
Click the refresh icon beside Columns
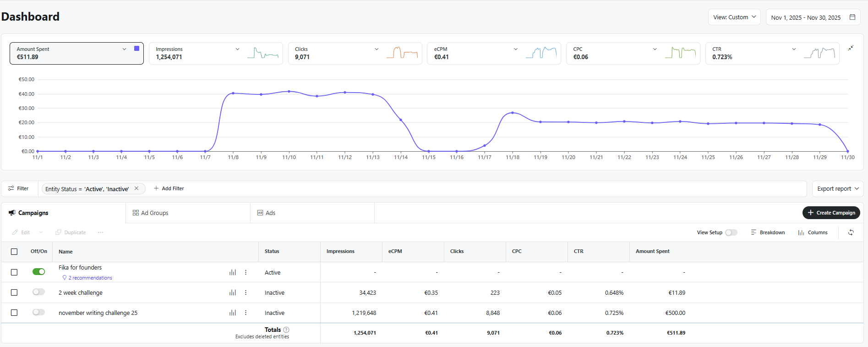click(x=851, y=233)
